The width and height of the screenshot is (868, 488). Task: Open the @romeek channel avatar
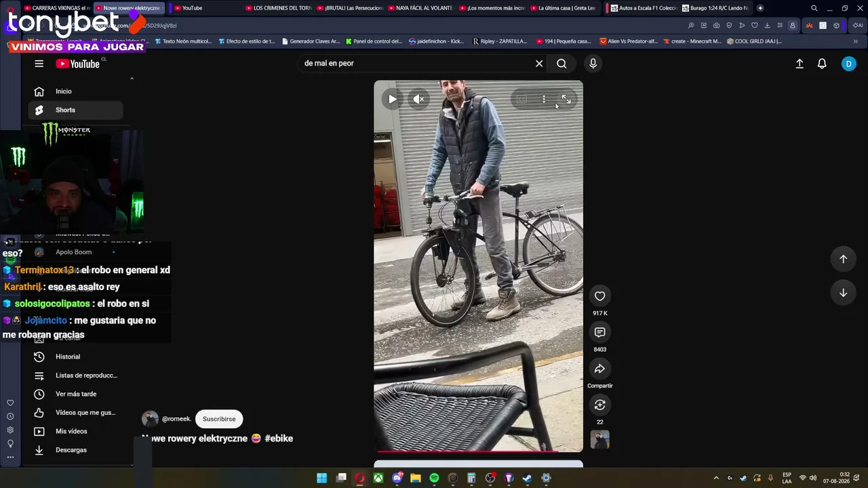150,419
